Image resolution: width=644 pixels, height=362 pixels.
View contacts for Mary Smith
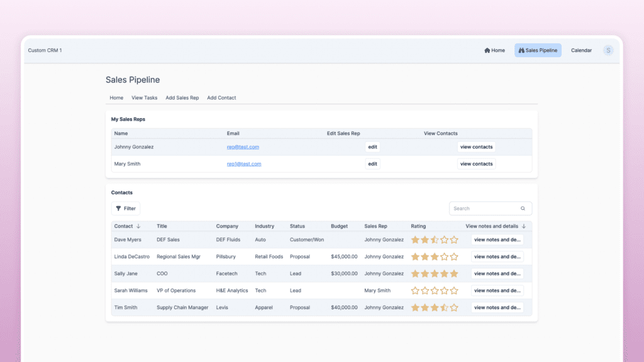click(476, 163)
